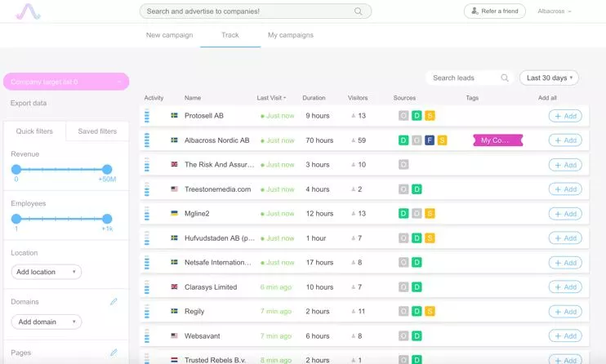
Task: Click the grey source icon in Risk And Assur row
Action: pyautogui.click(x=403, y=165)
